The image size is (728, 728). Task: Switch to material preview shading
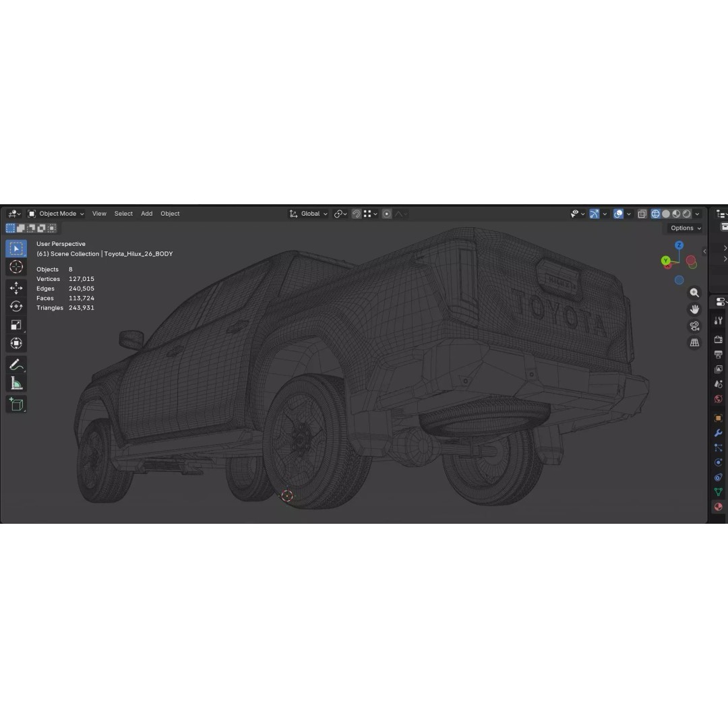click(x=677, y=214)
